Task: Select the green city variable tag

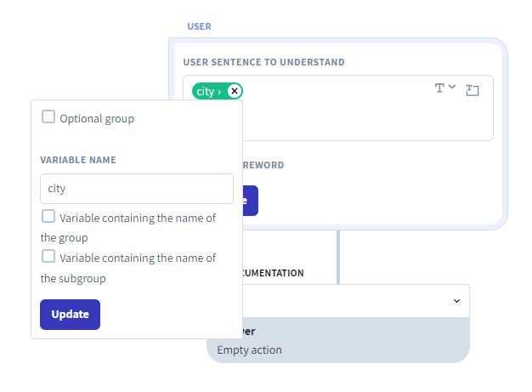Action: tap(207, 91)
